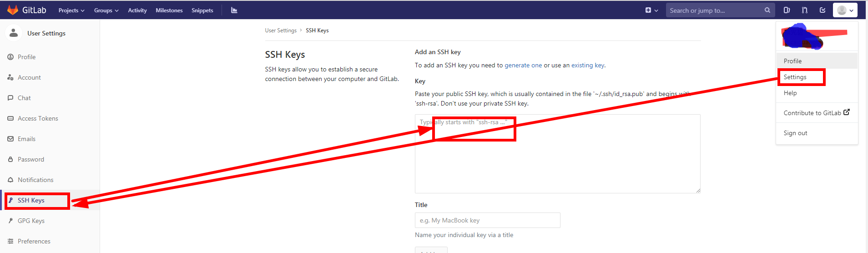Follow the "generate one" link

(x=523, y=65)
